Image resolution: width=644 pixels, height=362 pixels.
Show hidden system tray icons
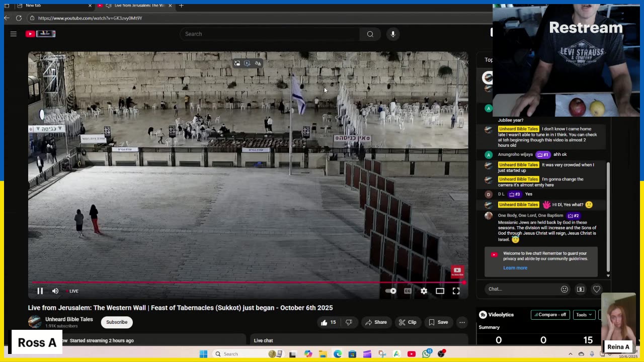(570, 354)
